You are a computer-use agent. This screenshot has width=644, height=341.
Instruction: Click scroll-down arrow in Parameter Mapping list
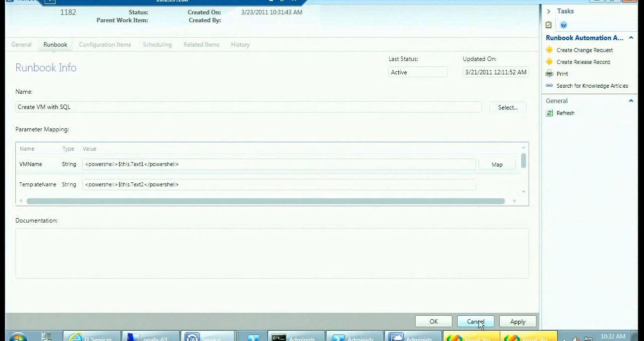click(x=524, y=192)
